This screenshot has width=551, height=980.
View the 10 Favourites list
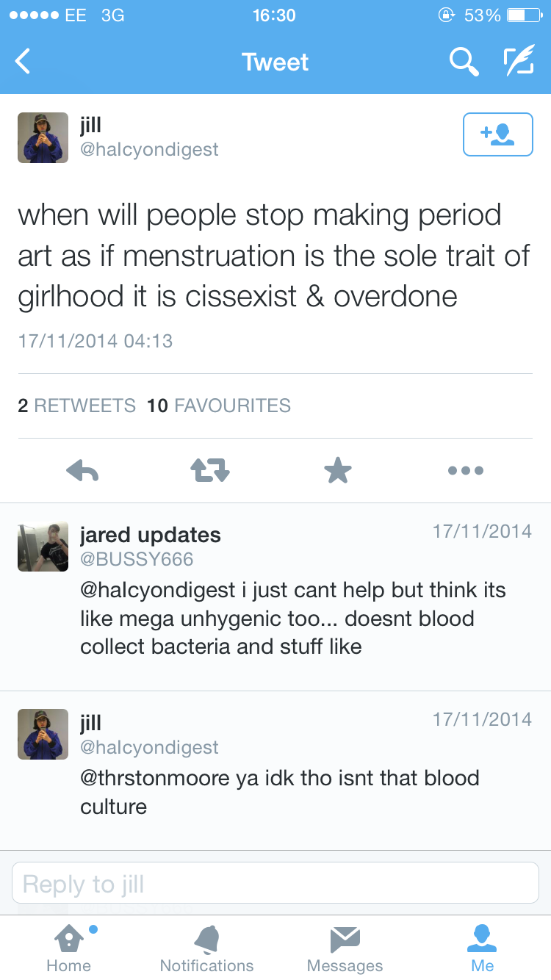click(x=219, y=406)
